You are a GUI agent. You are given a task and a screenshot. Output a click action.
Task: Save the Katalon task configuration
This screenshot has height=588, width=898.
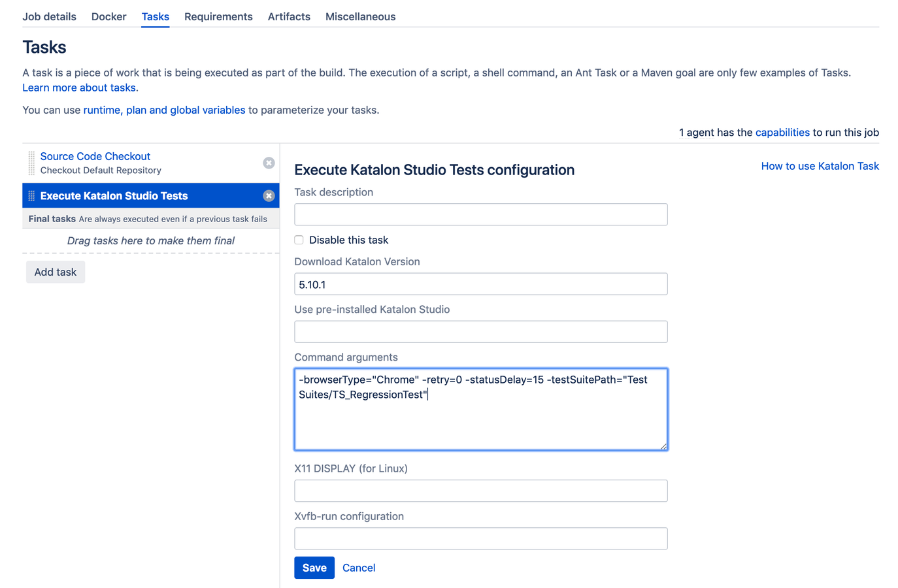point(314,568)
